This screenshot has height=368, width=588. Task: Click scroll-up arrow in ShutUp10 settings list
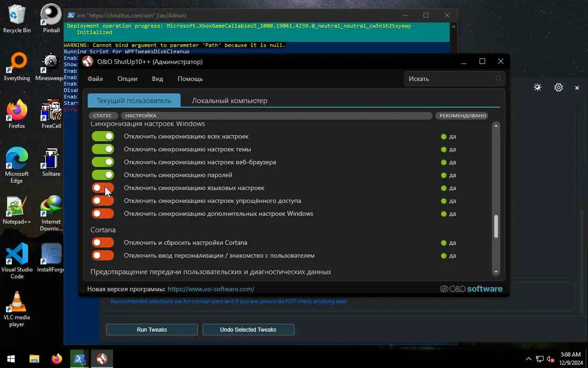click(496, 126)
